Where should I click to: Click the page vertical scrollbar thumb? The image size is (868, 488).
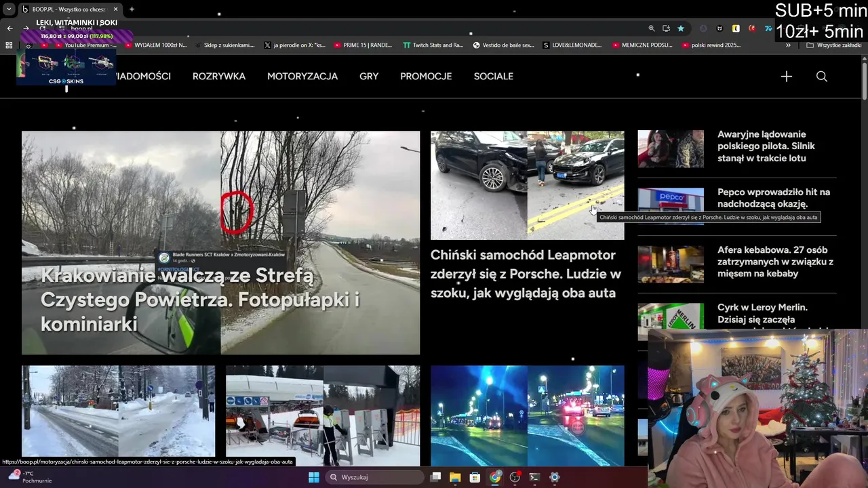coord(865,81)
